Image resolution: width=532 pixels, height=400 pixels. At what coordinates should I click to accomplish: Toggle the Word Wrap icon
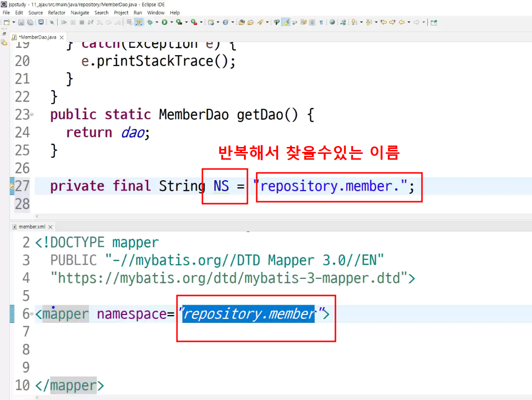pyautogui.click(x=304, y=22)
